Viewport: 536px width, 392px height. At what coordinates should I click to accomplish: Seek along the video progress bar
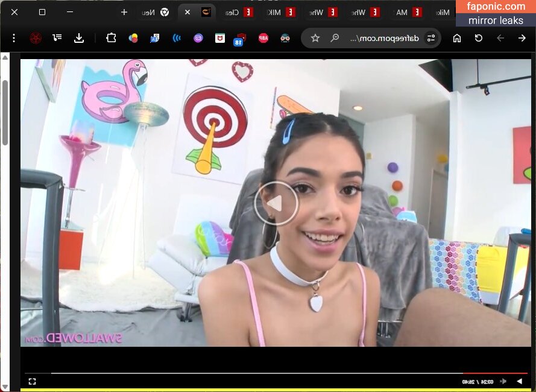coord(271,373)
